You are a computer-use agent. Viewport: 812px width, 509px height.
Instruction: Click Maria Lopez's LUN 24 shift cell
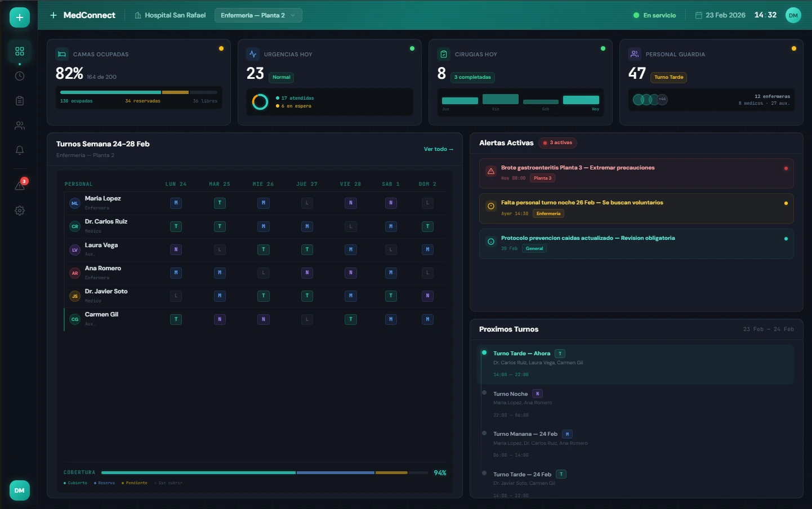pyautogui.click(x=176, y=203)
